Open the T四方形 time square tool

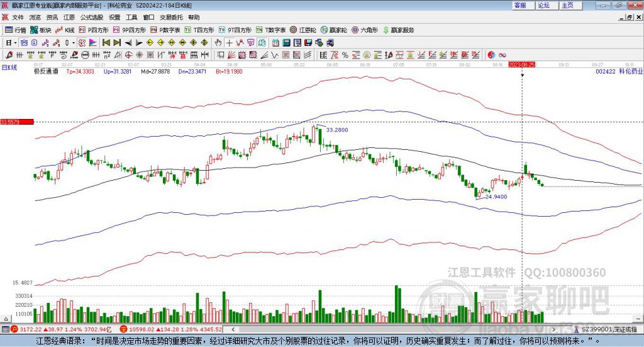[x=199, y=30]
